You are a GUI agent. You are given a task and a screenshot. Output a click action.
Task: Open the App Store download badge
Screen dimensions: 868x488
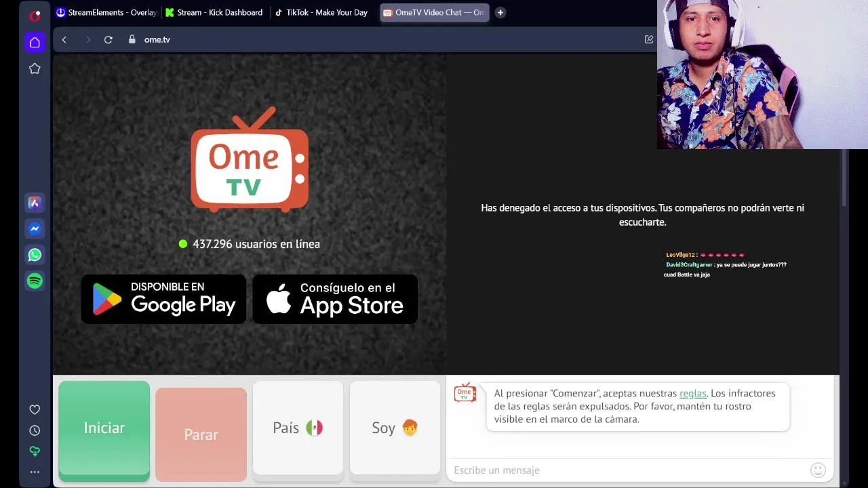[335, 299]
